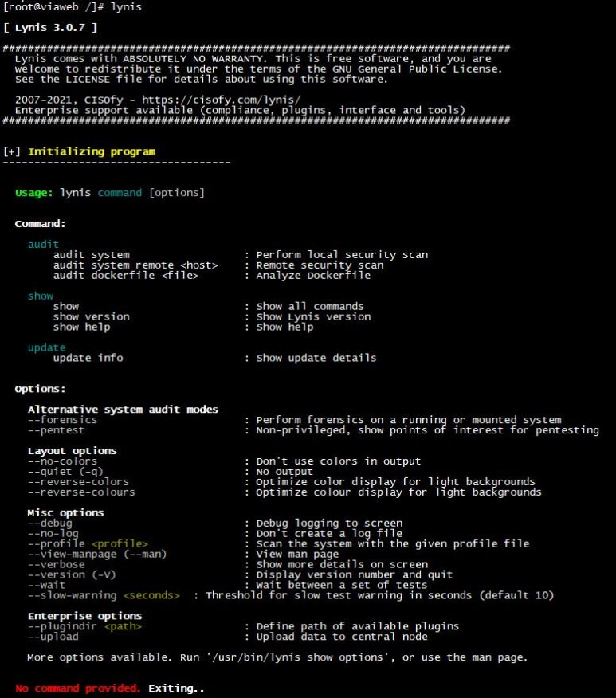Click the '--pentest' option text

coord(56,430)
